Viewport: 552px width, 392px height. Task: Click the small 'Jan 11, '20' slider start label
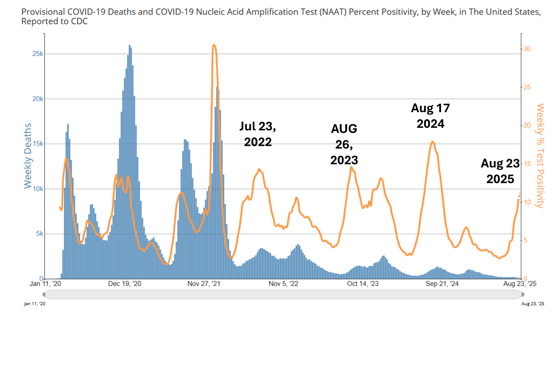35,304
